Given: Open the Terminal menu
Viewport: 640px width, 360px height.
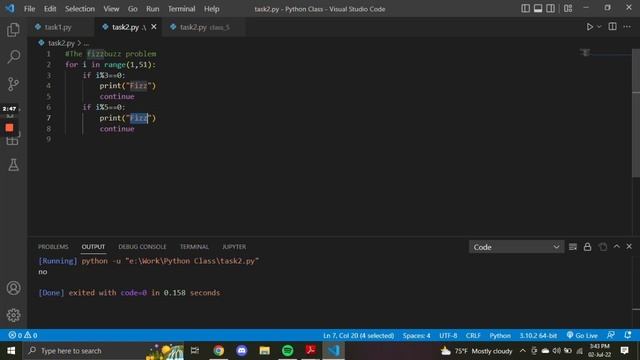Looking at the screenshot, I should [x=182, y=9].
